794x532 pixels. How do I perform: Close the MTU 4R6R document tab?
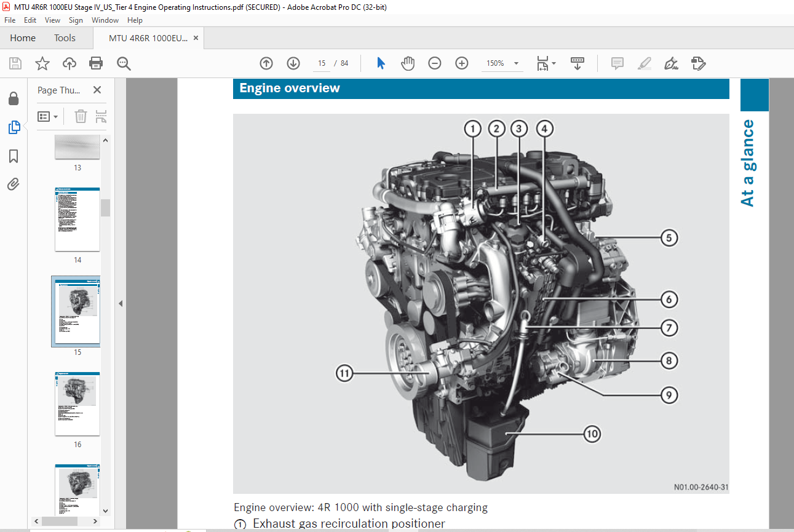pyautogui.click(x=196, y=38)
